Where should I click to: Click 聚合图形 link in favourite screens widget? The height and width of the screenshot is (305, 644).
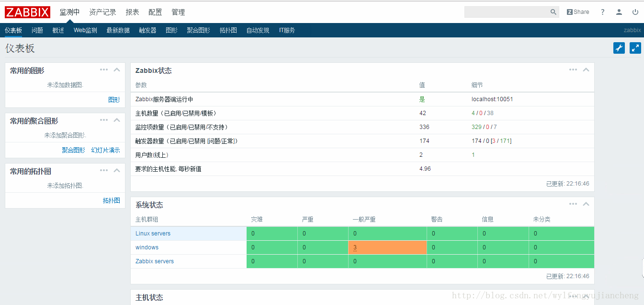point(73,150)
